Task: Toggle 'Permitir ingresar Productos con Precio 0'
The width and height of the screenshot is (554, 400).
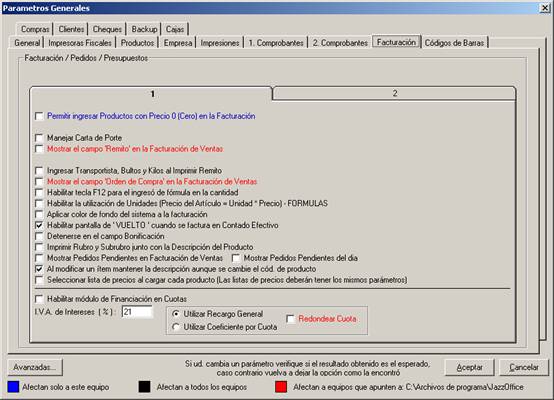Action: [x=39, y=116]
